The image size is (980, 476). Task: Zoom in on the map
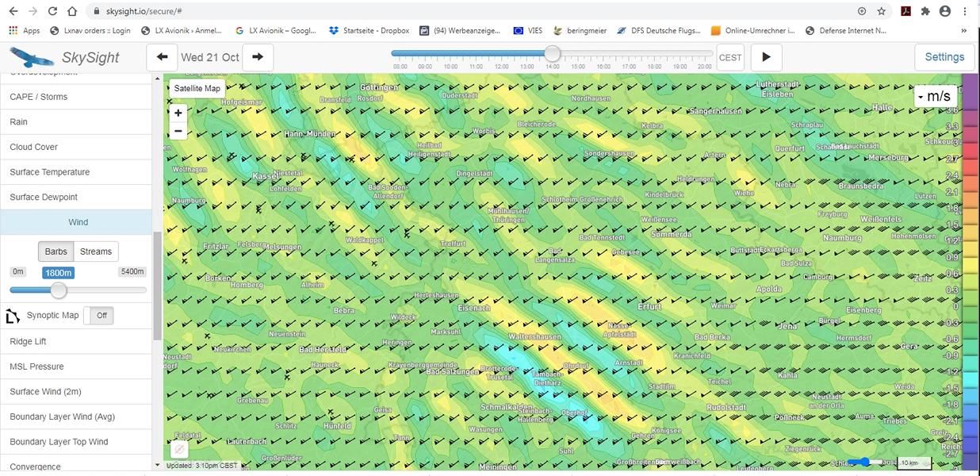(178, 113)
